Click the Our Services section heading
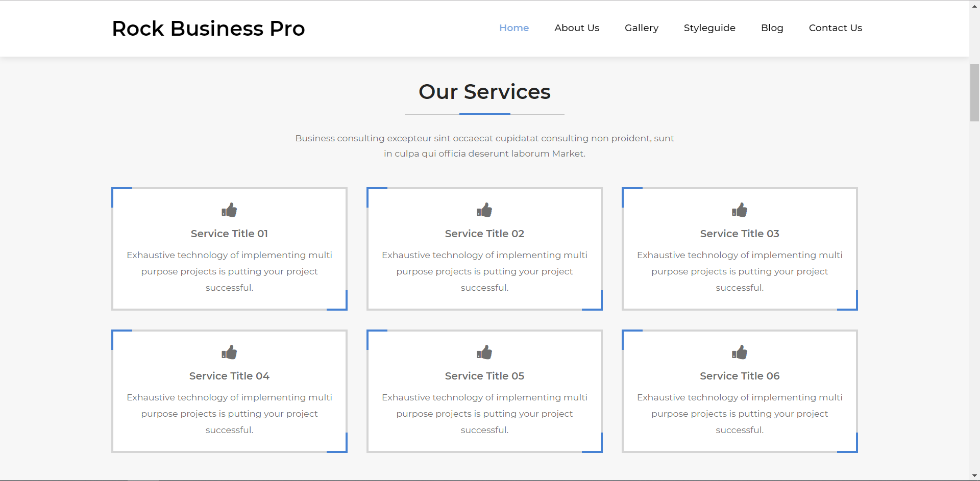 [x=484, y=92]
